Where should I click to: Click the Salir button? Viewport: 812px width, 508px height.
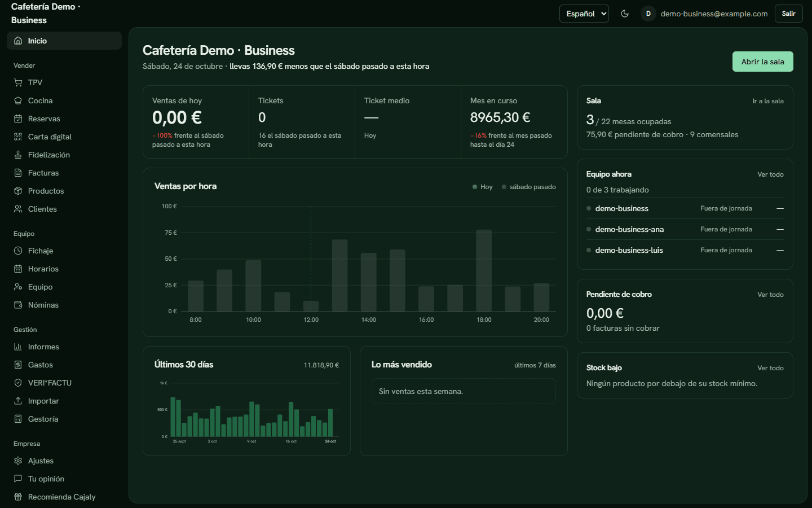click(789, 14)
